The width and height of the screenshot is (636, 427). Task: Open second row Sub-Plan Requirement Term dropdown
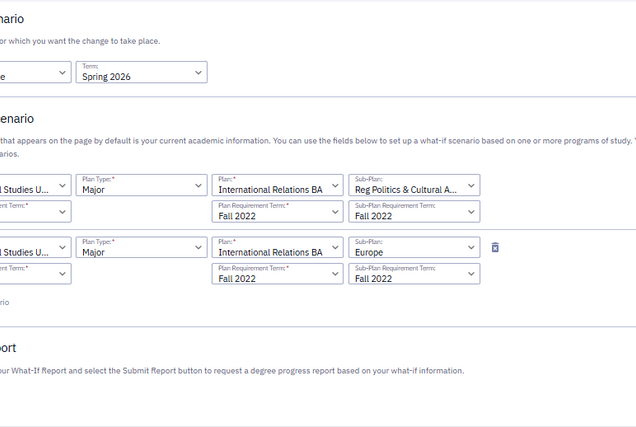click(414, 274)
